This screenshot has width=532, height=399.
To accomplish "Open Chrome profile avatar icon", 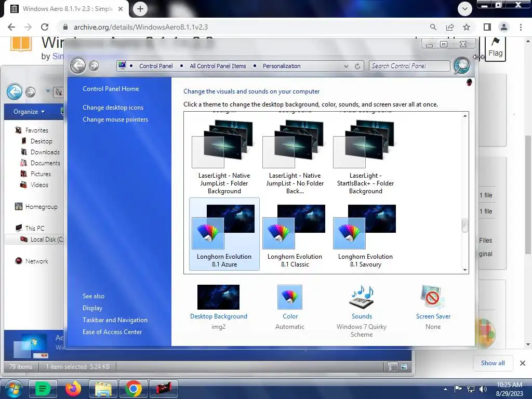I will pyautogui.click(x=504, y=27).
